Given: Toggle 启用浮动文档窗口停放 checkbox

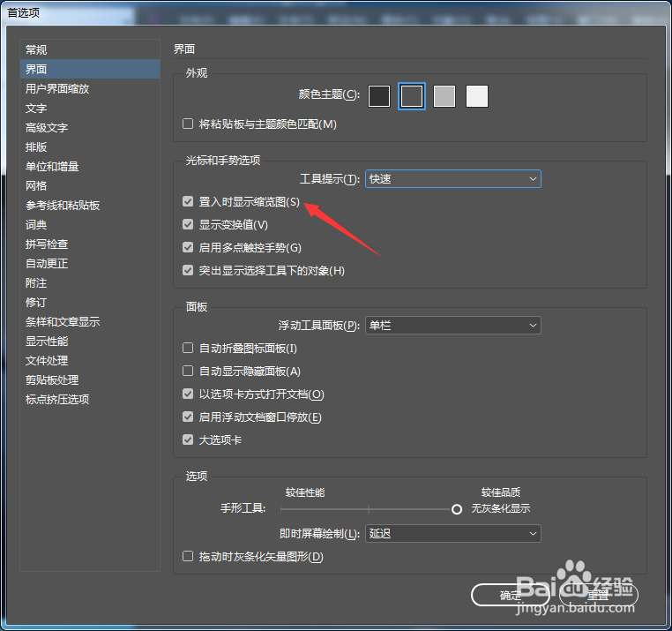Looking at the screenshot, I should (188, 417).
